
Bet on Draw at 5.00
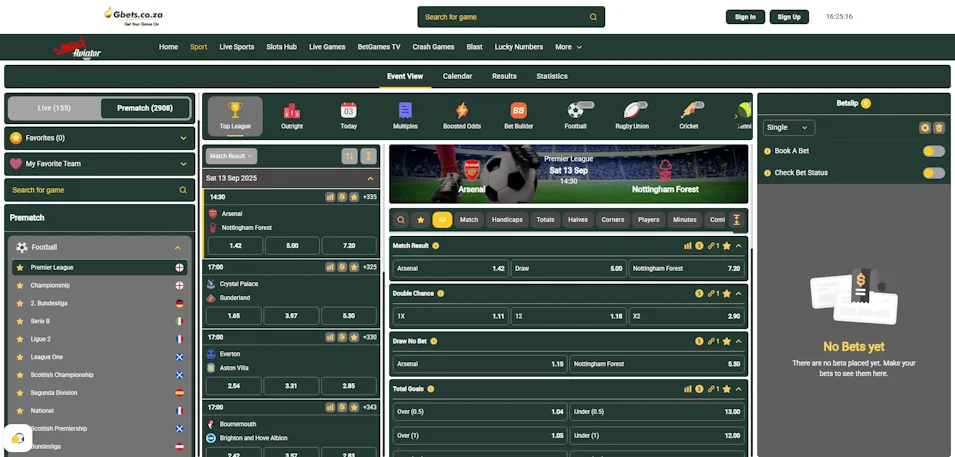coord(568,269)
